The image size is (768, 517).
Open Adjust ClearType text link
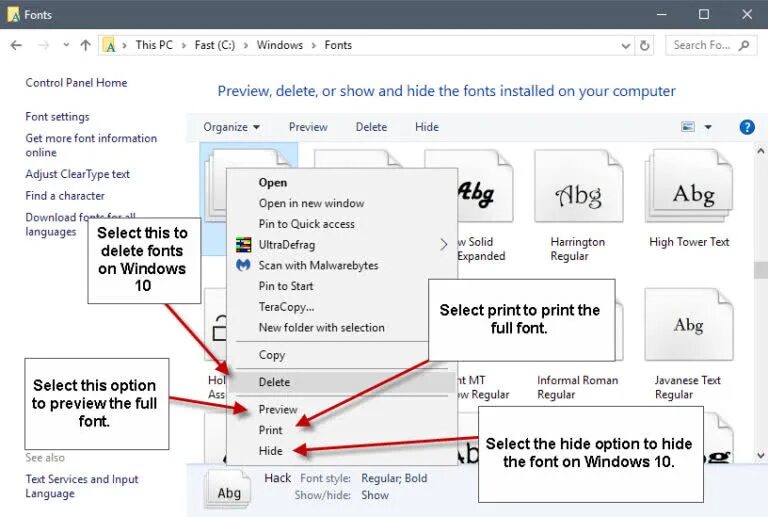click(x=77, y=174)
